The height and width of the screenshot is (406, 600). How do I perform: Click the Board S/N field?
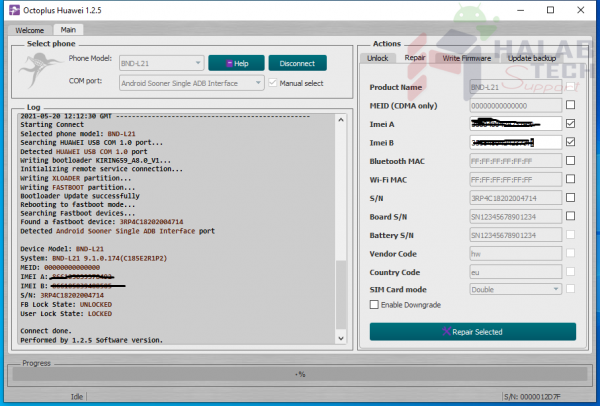click(515, 217)
